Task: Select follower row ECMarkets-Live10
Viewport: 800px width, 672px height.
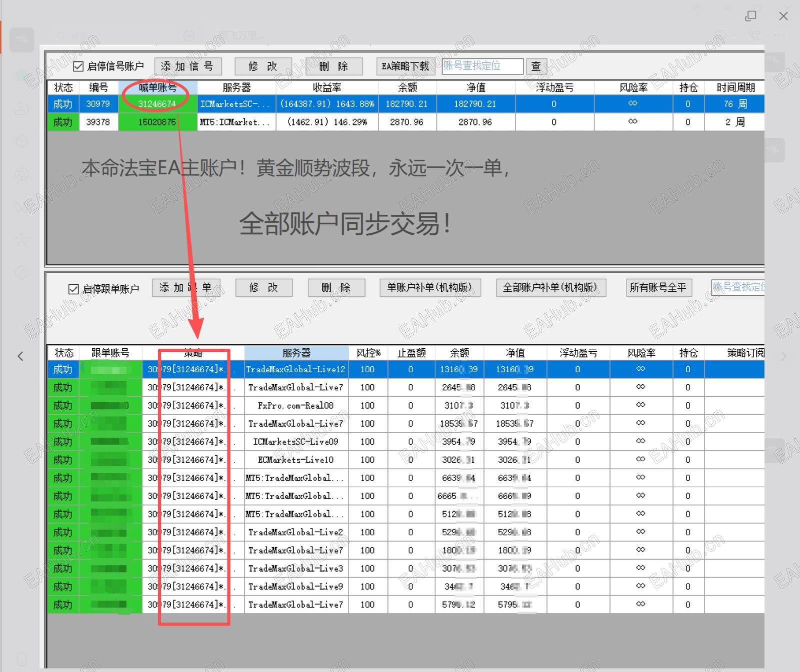Action: [x=405, y=460]
